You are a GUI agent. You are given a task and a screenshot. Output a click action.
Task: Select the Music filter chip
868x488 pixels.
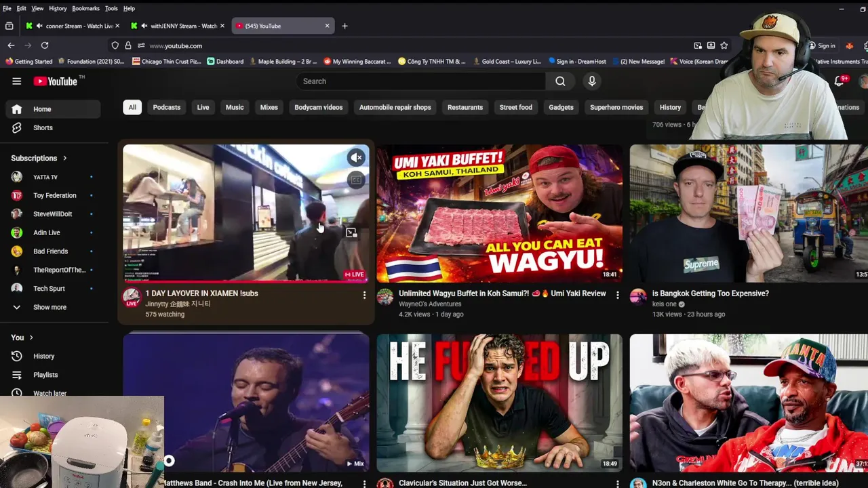(x=235, y=107)
